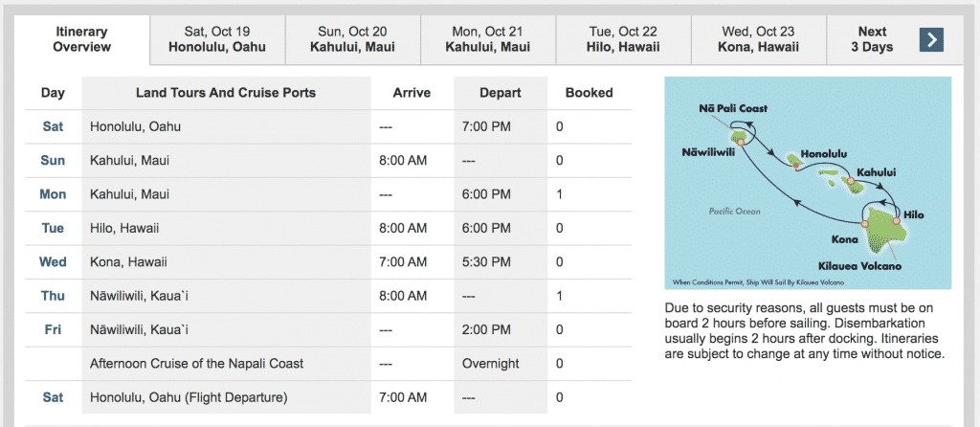980x427 pixels.
Task: Open the Itinerary Overview tab
Action: coord(82,39)
